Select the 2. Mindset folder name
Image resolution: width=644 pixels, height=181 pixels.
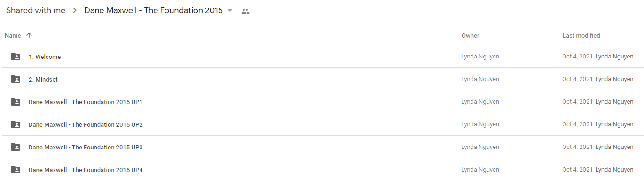tap(43, 80)
